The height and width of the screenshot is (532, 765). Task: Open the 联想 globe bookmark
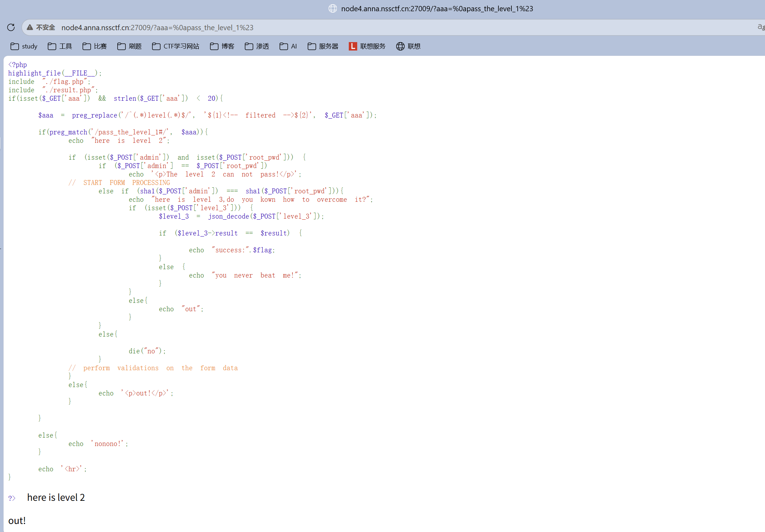click(x=408, y=46)
